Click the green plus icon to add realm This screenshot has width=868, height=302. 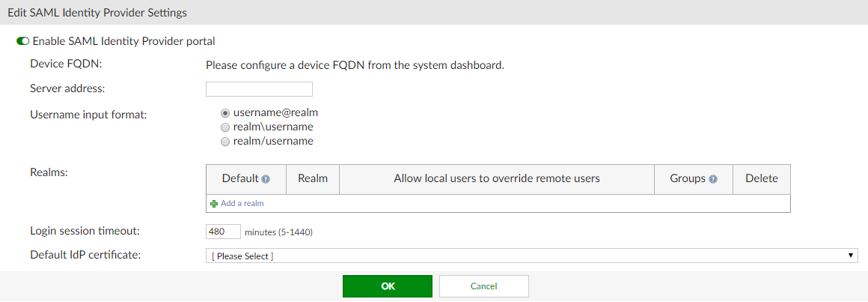pos(214,204)
